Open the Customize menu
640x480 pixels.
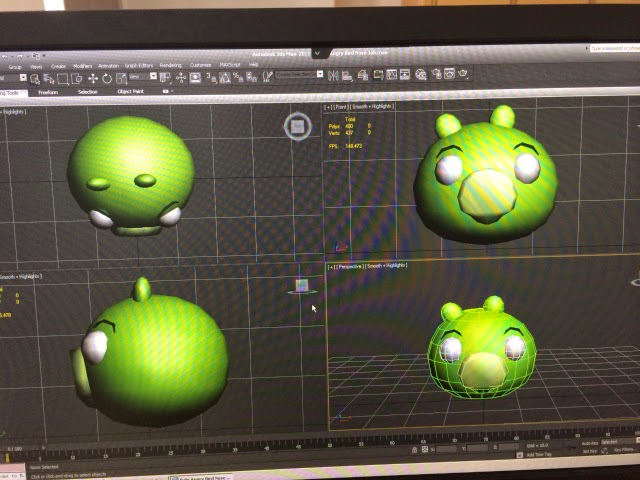pos(200,65)
